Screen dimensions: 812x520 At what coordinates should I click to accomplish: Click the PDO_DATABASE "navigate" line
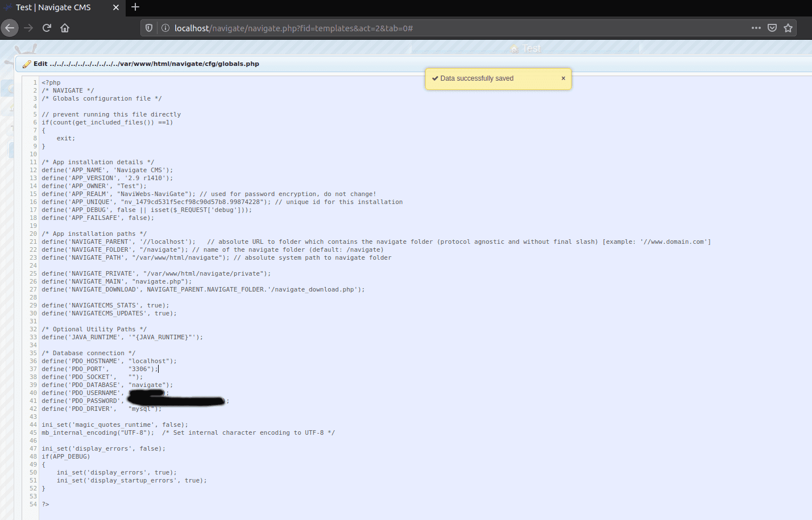coord(107,385)
